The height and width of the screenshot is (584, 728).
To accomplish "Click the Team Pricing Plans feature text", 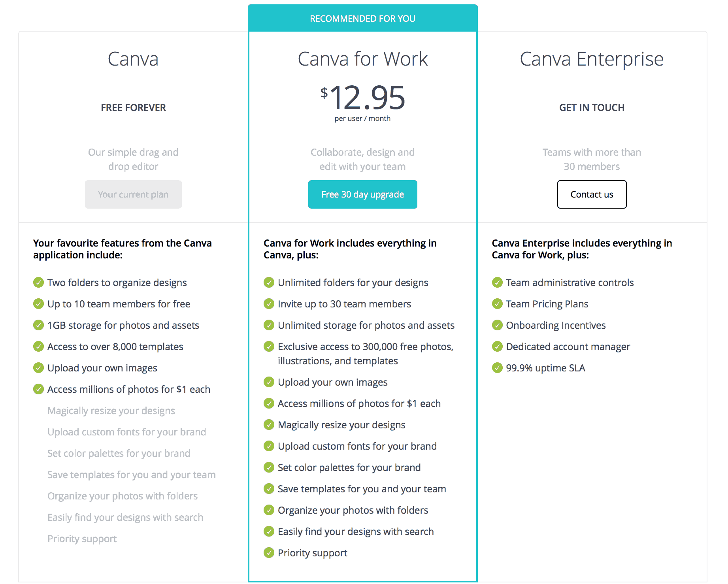I will coord(547,304).
